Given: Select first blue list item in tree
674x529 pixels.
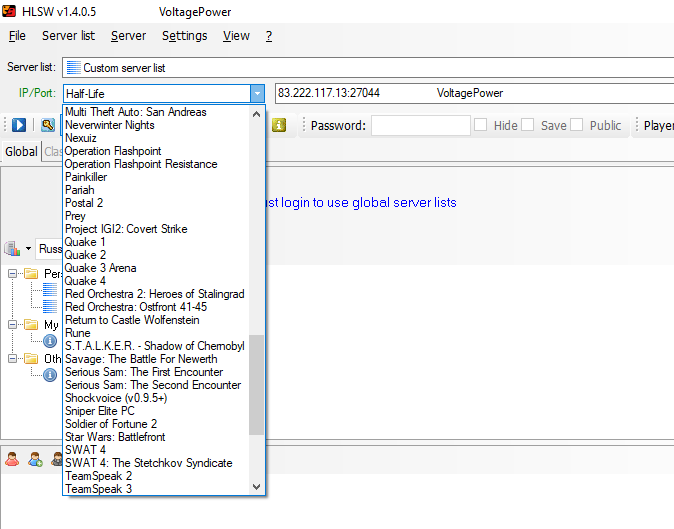Looking at the screenshot, I should pyautogui.click(x=50, y=289).
